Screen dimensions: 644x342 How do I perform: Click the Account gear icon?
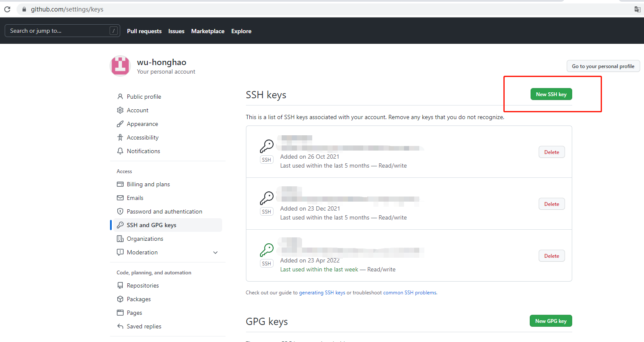pos(120,110)
